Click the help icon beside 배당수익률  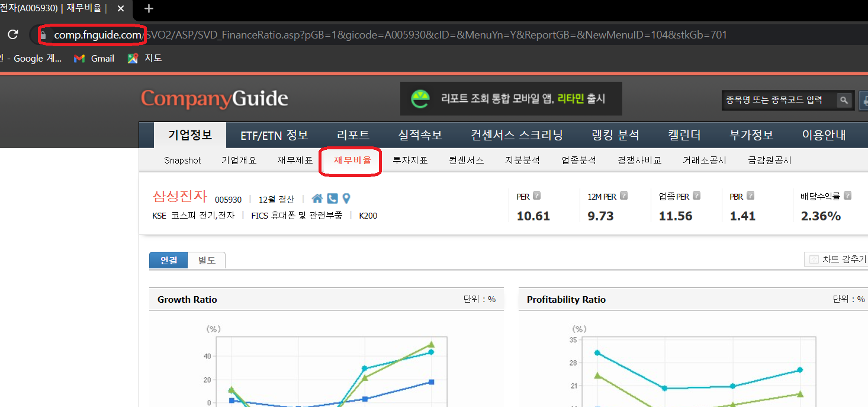(847, 196)
